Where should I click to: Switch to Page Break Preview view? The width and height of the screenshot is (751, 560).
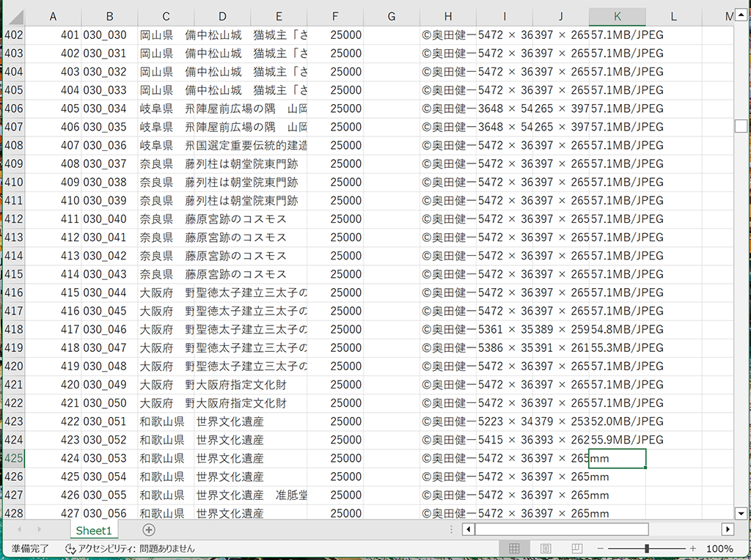[577, 548]
